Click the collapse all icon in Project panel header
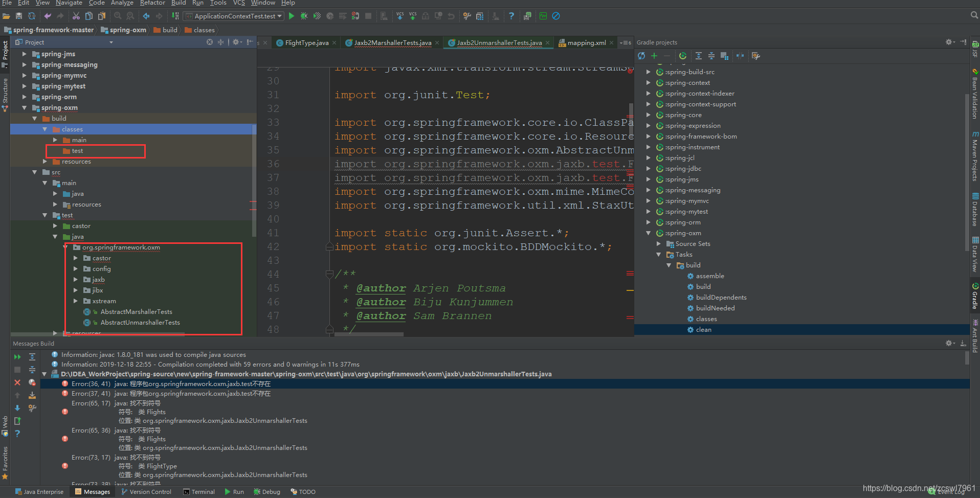The width and height of the screenshot is (980, 498). coord(221,42)
